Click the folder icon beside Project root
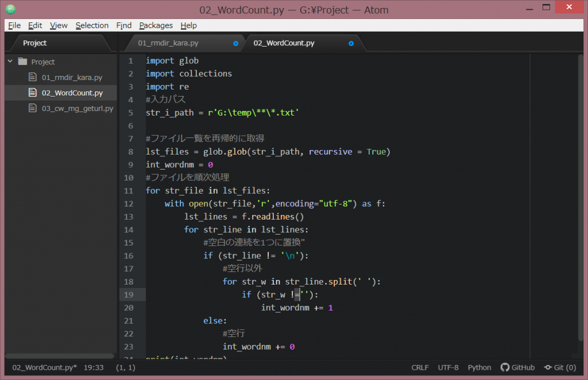This screenshot has width=588, height=380. point(22,61)
